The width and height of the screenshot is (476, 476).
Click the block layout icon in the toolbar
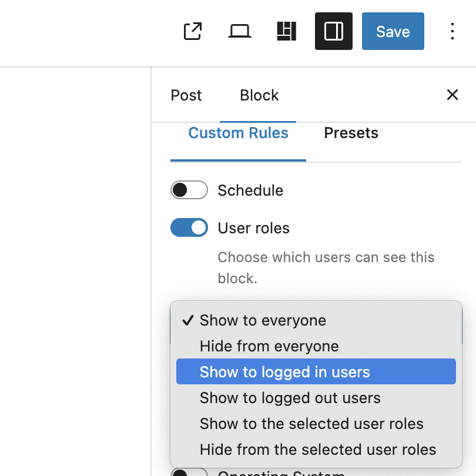pyautogui.click(x=287, y=31)
